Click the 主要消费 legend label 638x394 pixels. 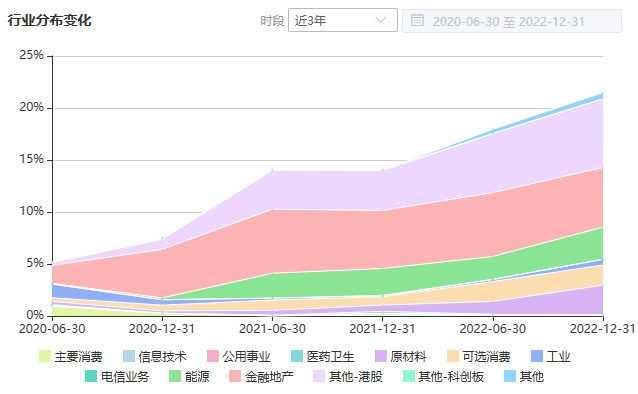click(78, 357)
